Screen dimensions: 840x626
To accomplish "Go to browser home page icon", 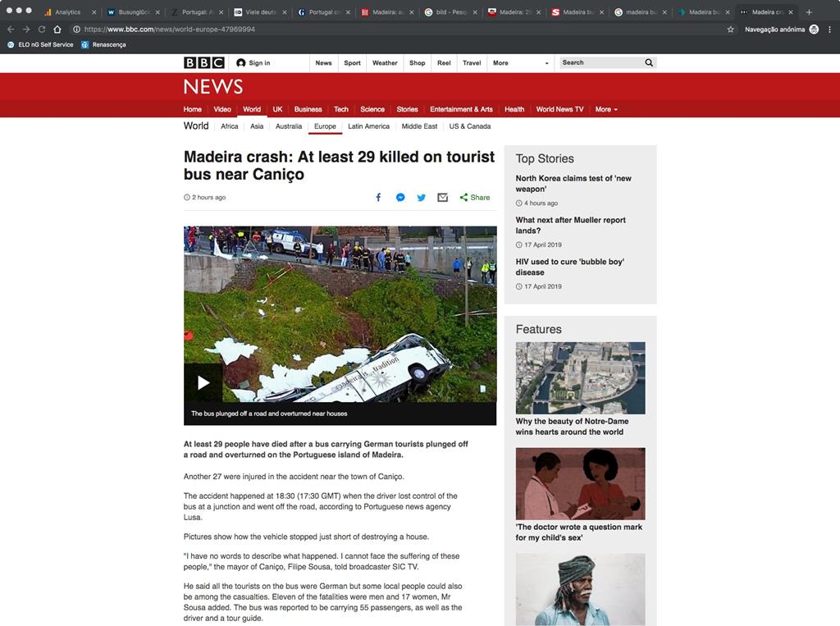I will point(57,30).
